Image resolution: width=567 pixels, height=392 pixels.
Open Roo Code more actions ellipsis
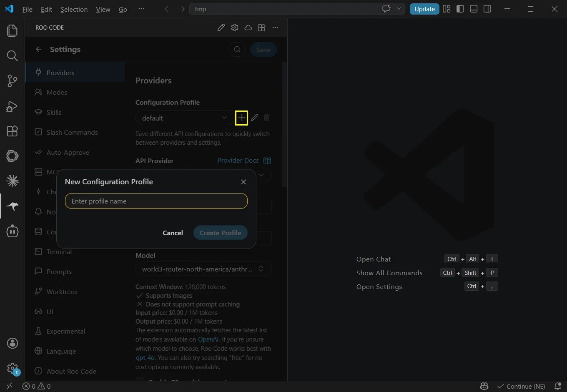275,28
